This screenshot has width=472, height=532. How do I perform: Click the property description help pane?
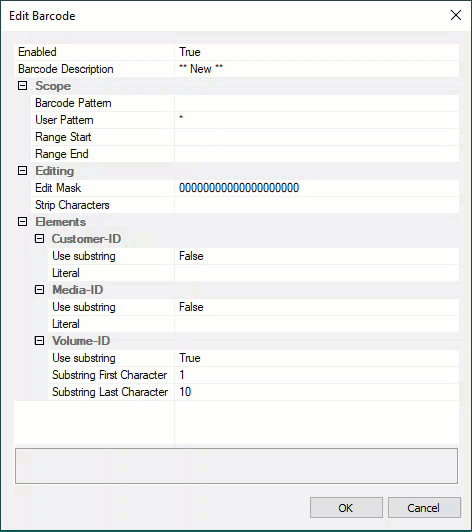pyautogui.click(x=237, y=466)
